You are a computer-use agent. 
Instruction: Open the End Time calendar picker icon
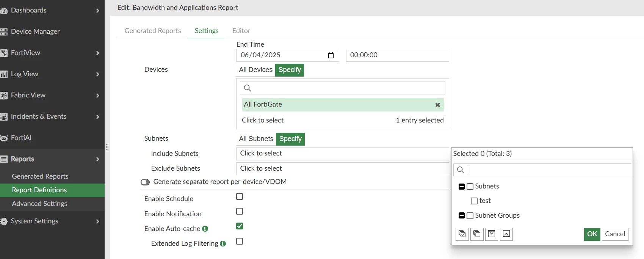click(x=331, y=55)
